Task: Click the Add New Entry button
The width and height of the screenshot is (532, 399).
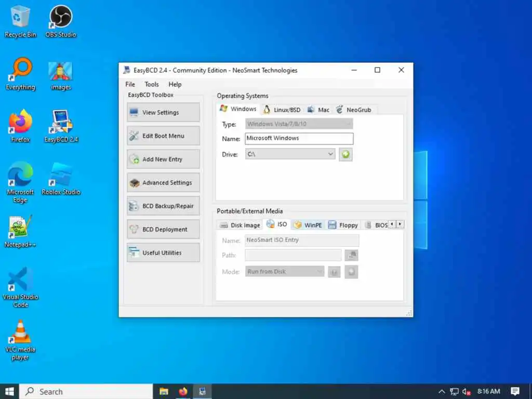Action: pos(163,159)
